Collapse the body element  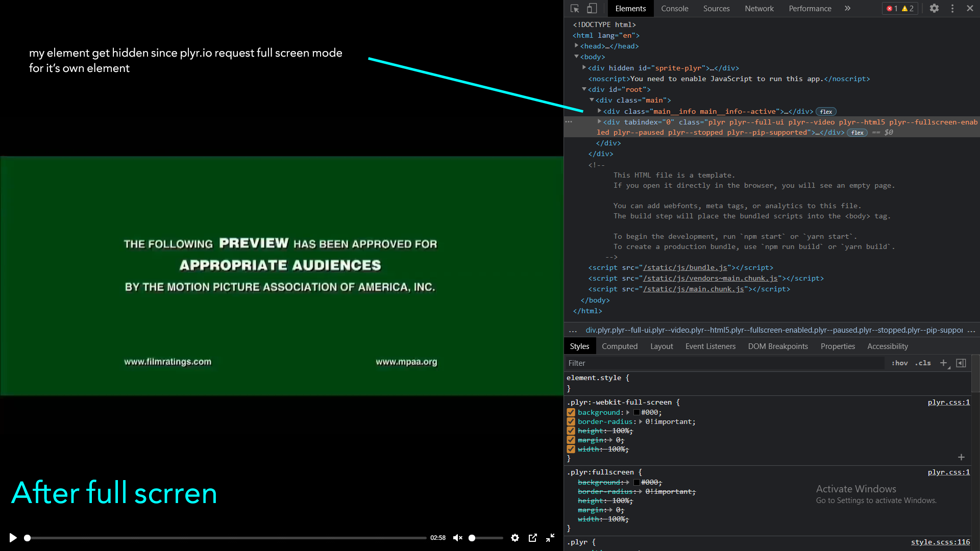coord(577,57)
